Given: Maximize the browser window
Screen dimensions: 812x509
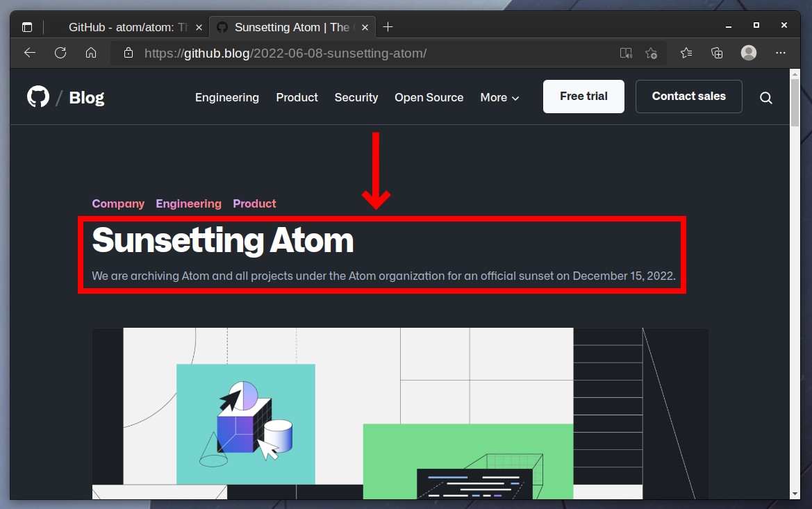Looking at the screenshot, I should pos(756,25).
